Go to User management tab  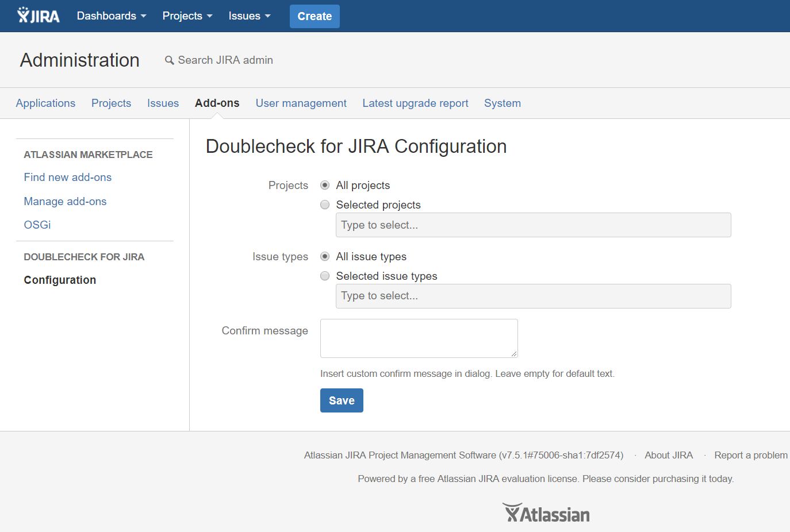coord(301,103)
